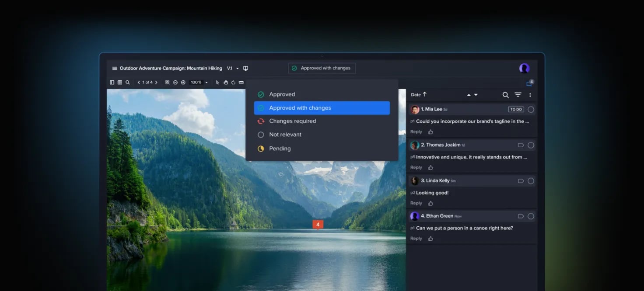
Task: Select the hand pan tool
Action: point(225,82)
